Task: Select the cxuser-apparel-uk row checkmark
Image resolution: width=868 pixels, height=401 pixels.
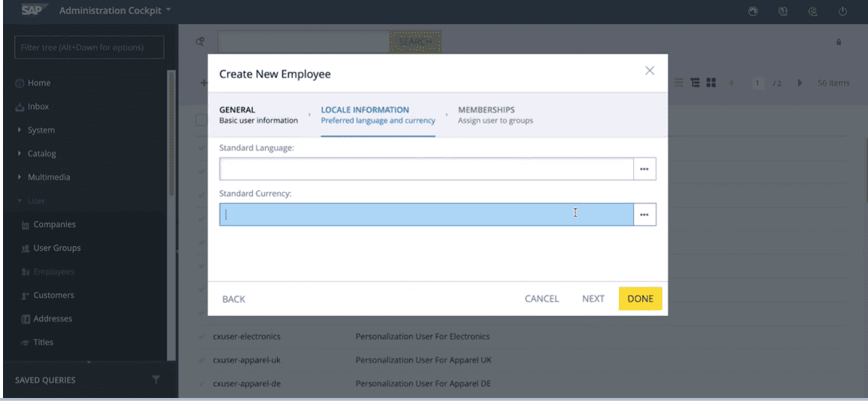Action: point(203,360)
